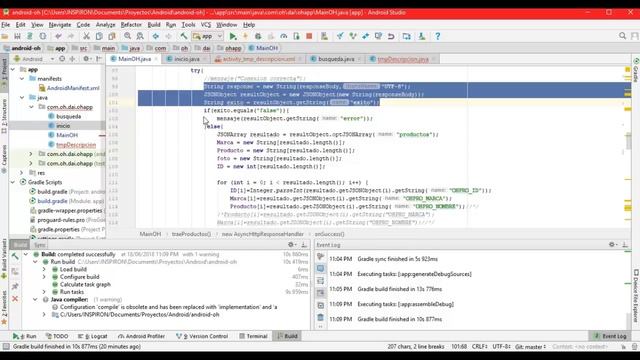Click the Find magnifier toolbar icon
The image size is (640, 360).
click(x=127, y=36)
